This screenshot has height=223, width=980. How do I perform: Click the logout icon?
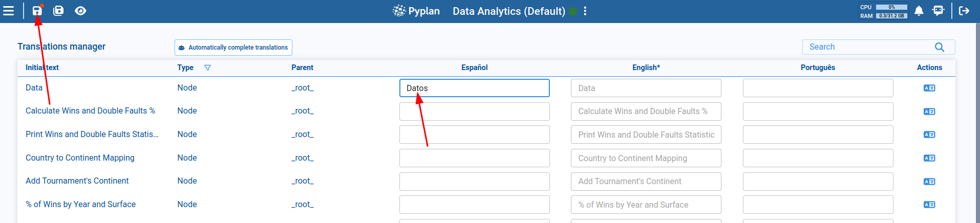coord(964,11)
